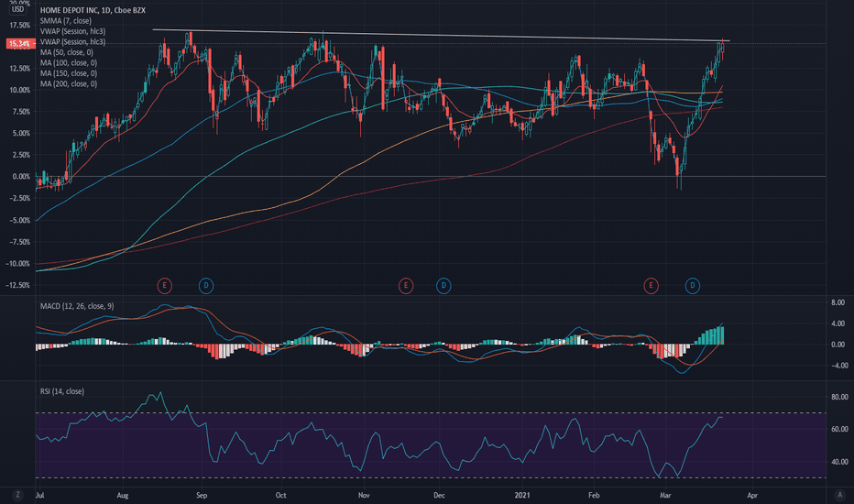Viewport: 854px width, 504px height.
Task: Click the 17.50% level on price axis
Action: point(19,25)
